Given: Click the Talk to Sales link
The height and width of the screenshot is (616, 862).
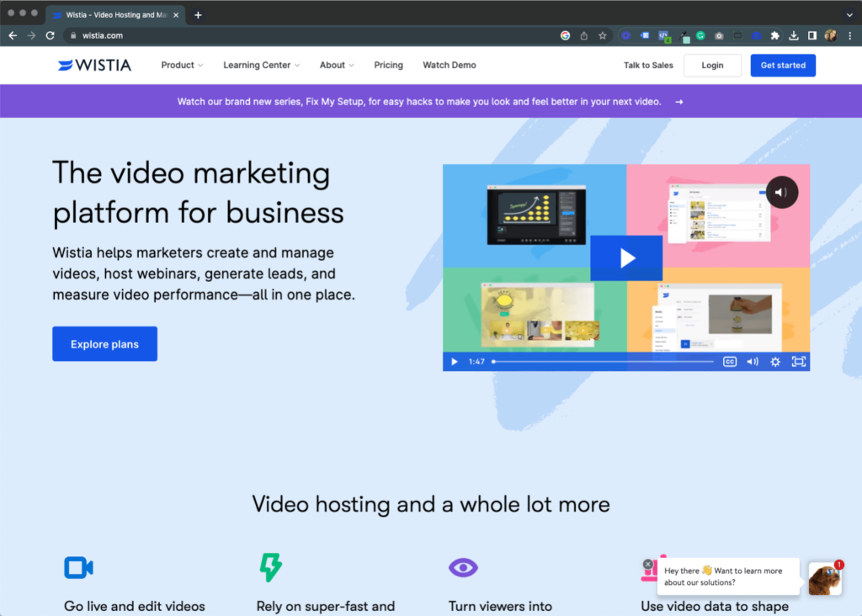Looking at the screenshot, I should click(x=648, y=66).
